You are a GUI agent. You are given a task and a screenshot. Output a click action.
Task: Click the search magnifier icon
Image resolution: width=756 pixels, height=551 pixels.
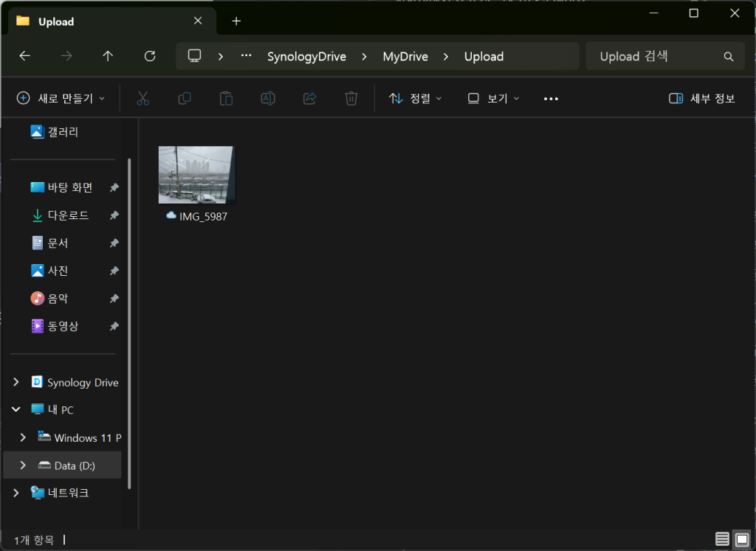[x=729, y=57]
